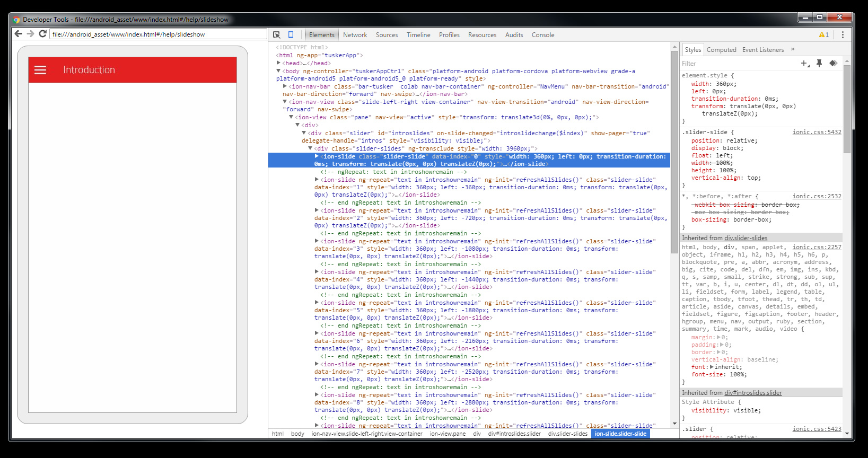Select the html breadcrumb
The height and width of the screenshot is (458, 868).
278,434
